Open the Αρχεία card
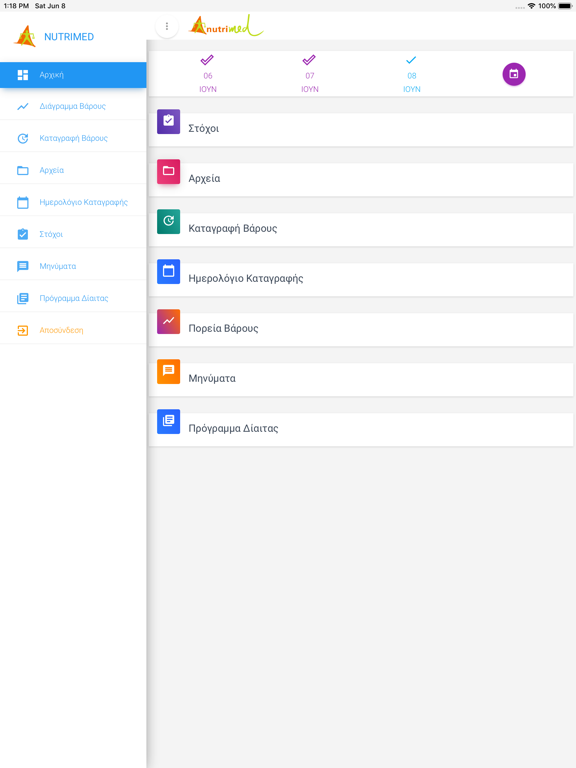Image resolution: width=576 pixels, height=768 pixels. tap(361, 179)
